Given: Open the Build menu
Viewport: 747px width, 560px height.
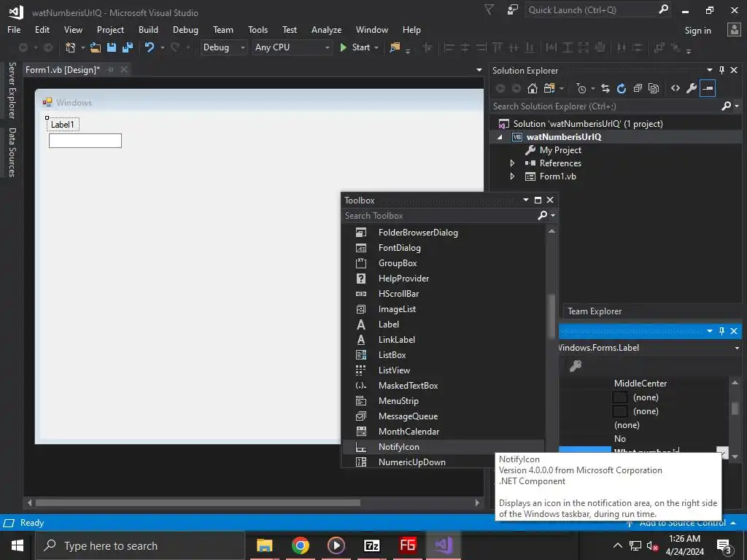Looking at the screenshot, I should [x=148, y=29].
